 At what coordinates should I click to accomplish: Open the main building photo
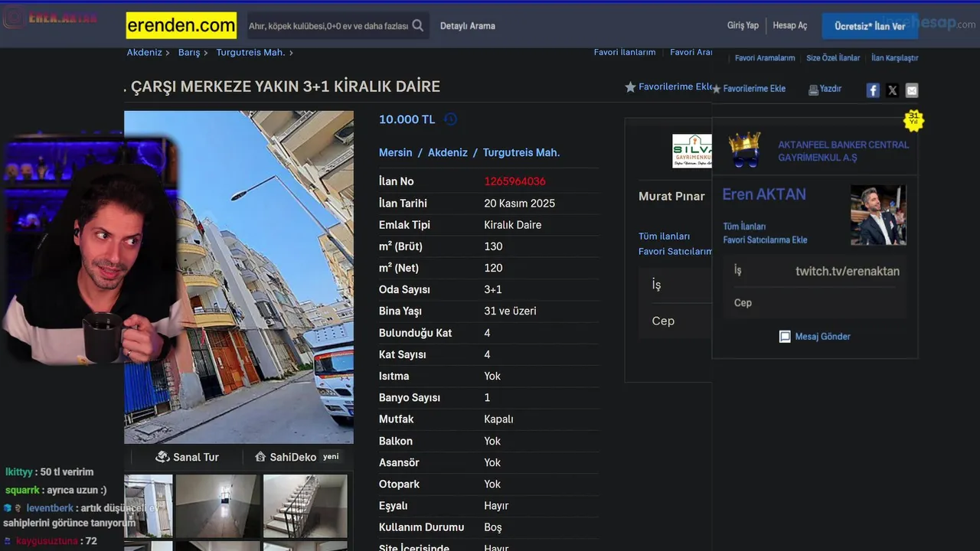click(x=239, y=277)
